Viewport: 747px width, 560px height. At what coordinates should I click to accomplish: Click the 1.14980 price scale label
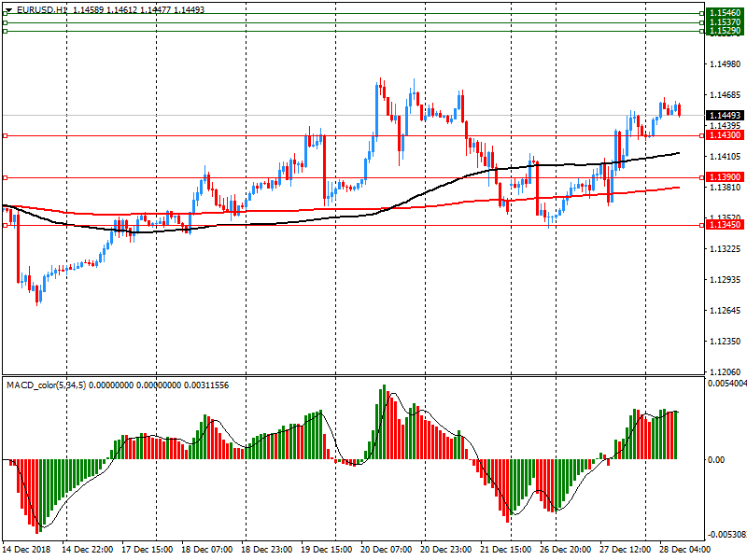(725, 64)
